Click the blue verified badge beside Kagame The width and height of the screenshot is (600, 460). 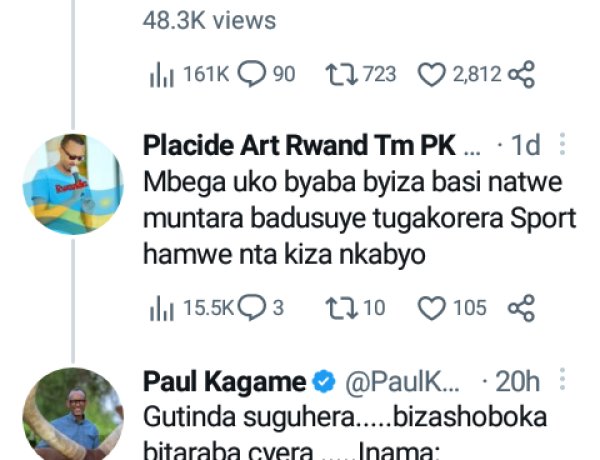[324, 382]
